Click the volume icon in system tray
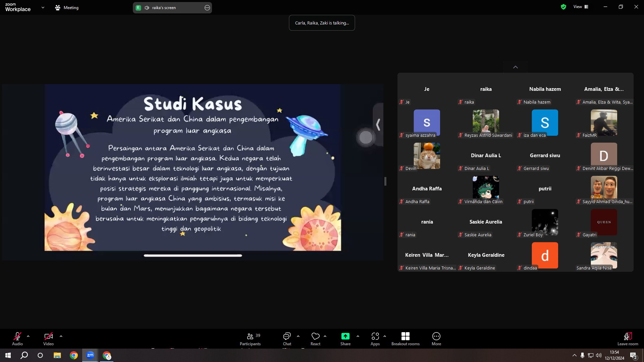This screenshot has height=362, width=644. pos(599,355)
